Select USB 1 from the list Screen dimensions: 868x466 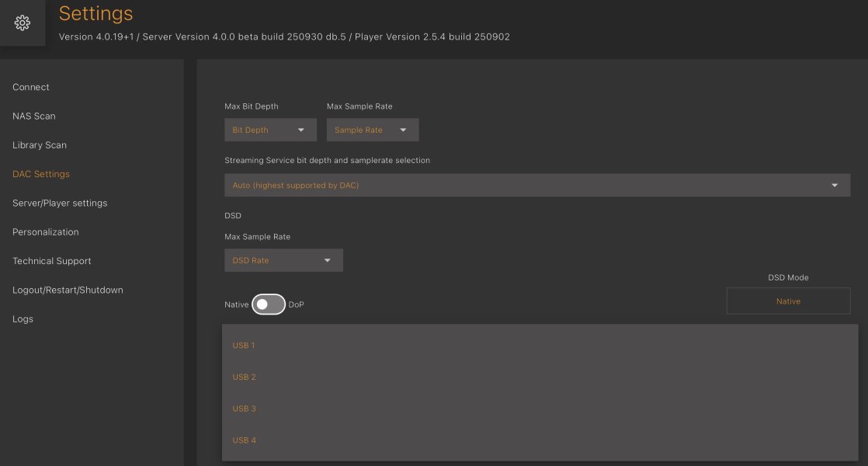pyautogui.click(x=244, y=346)
